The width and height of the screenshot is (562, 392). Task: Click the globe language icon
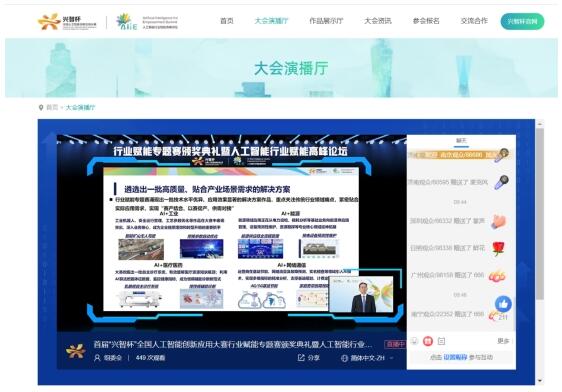344,358
